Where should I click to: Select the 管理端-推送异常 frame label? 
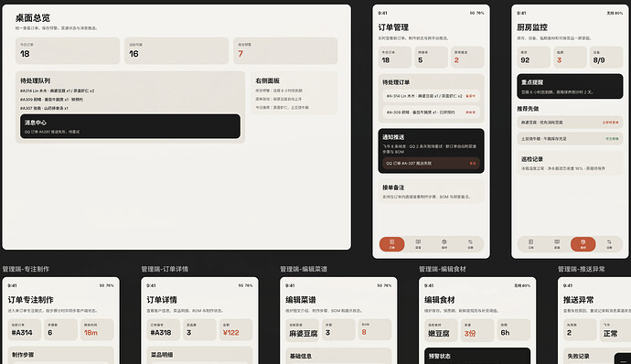(x=581, y=269)
